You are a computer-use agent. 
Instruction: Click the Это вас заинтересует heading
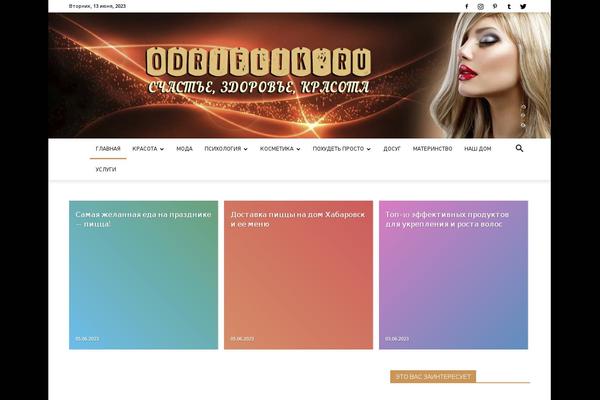click(x=433, y=377)
